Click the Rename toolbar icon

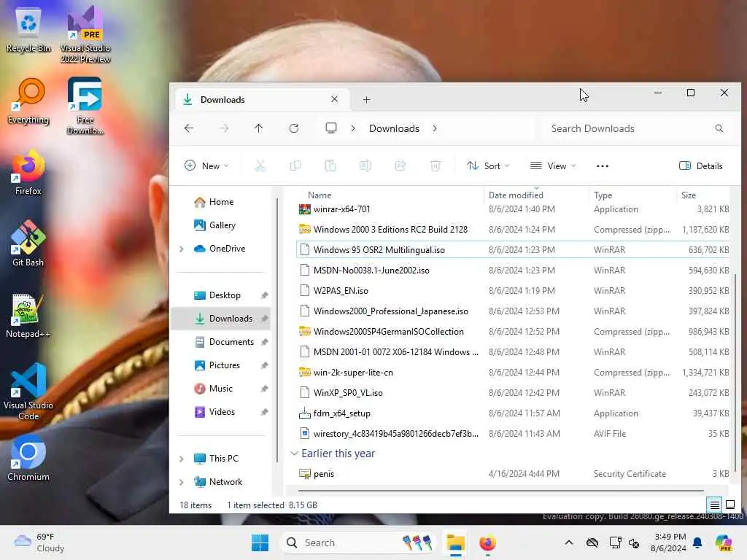(x=365, y=166)
